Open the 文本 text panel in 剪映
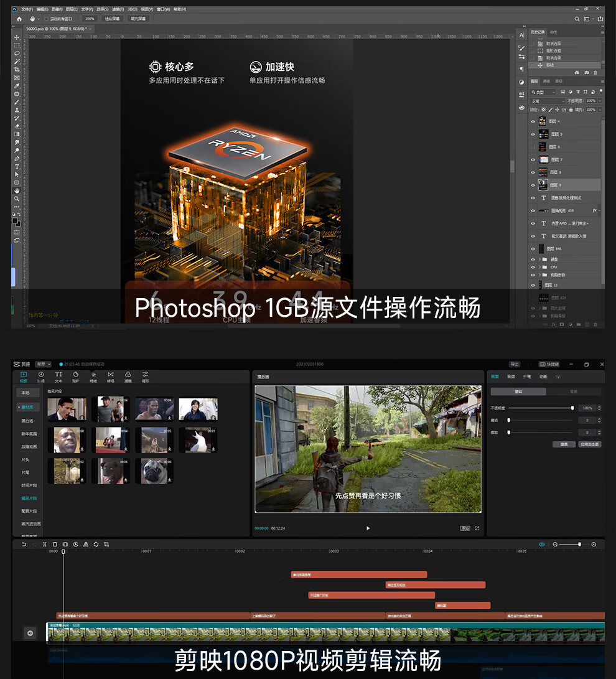616x679 pixels. pos(58,377)
